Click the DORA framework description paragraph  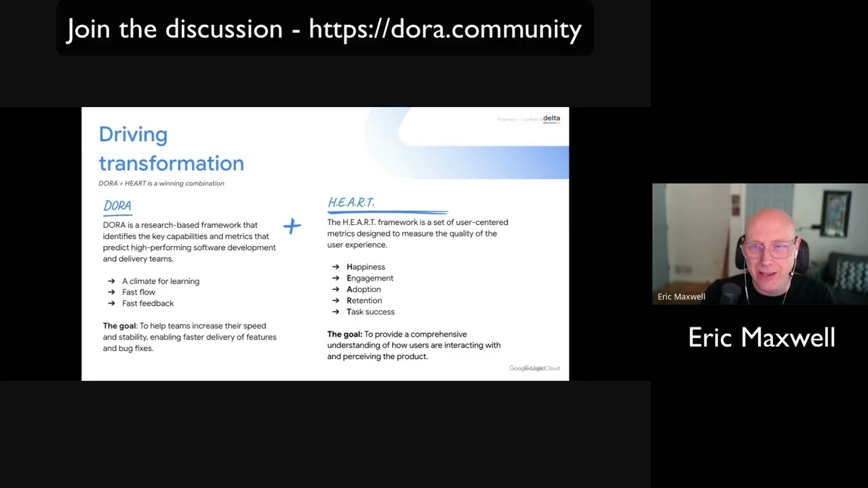[x=189, y=242]
